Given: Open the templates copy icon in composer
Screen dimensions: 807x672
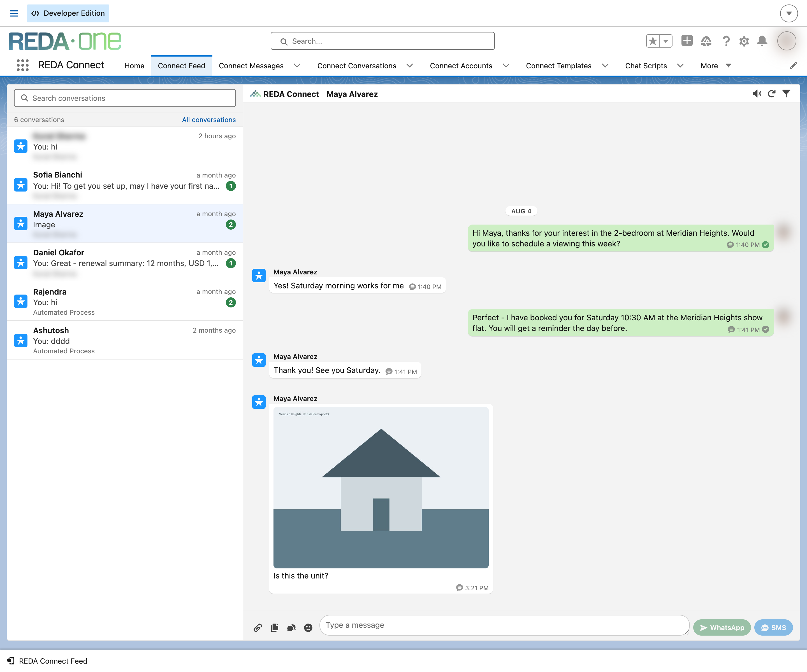Looking at the screenshot, I should tap(274, 627).
